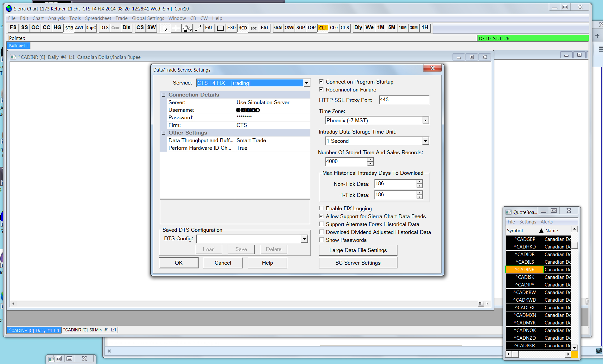603x364 pixels.
Task: Switch chart to Dly daily timeframe
Action: tap(358, 28)
